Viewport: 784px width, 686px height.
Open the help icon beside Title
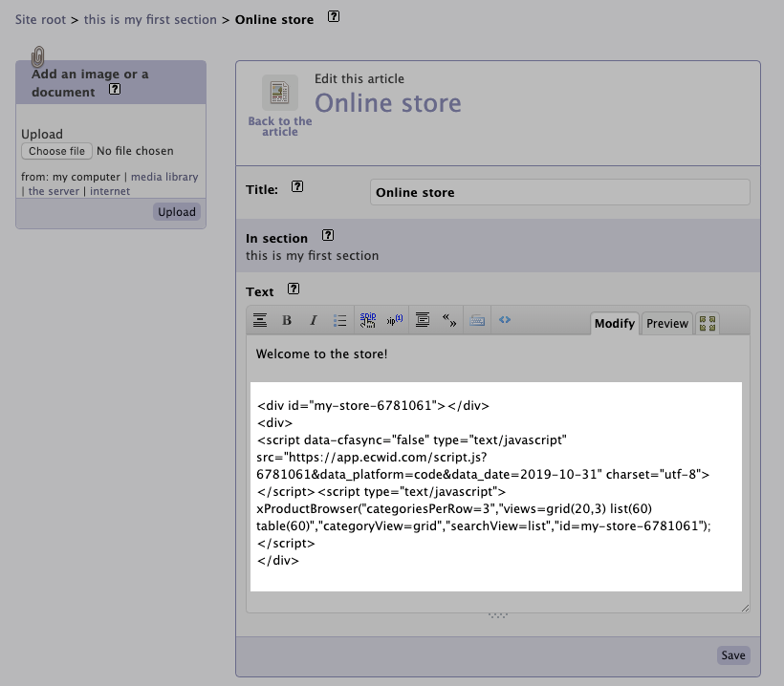[x=297, y=187]
